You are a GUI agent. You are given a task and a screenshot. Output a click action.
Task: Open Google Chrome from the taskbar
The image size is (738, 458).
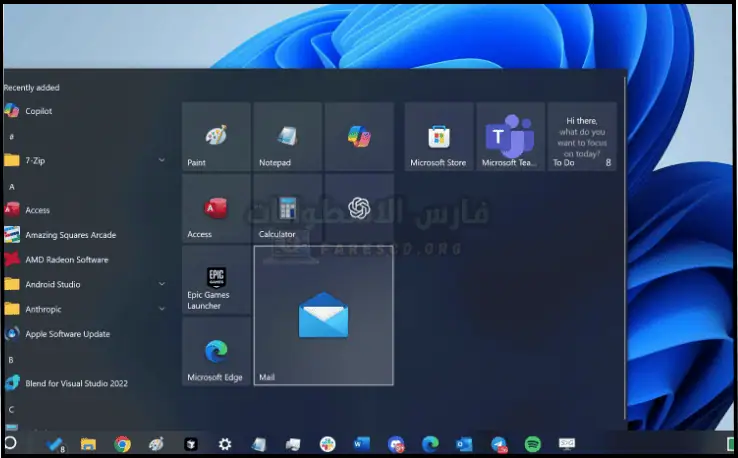click(122, 444)
